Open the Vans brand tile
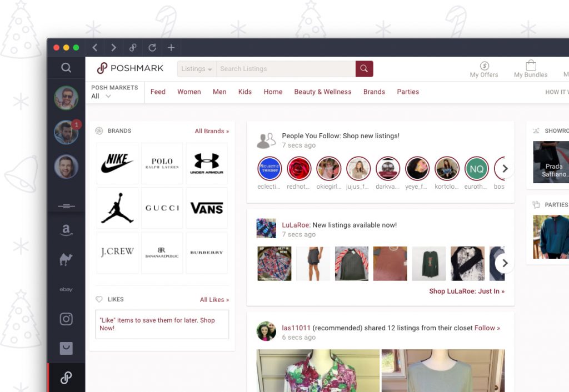This screenshot has height=392, width=569. pos(207,208)
